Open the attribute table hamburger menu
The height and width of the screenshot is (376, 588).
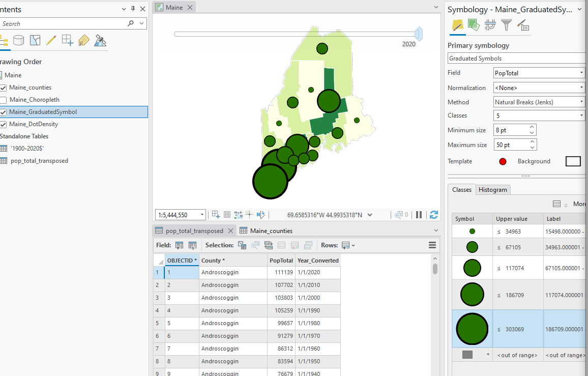click(x=432, y=245)
